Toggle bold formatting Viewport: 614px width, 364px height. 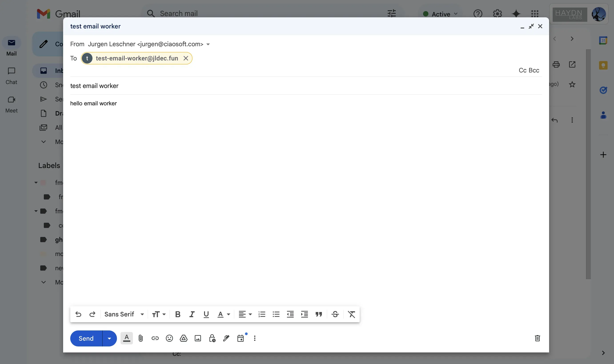click(x=177, y=314)
